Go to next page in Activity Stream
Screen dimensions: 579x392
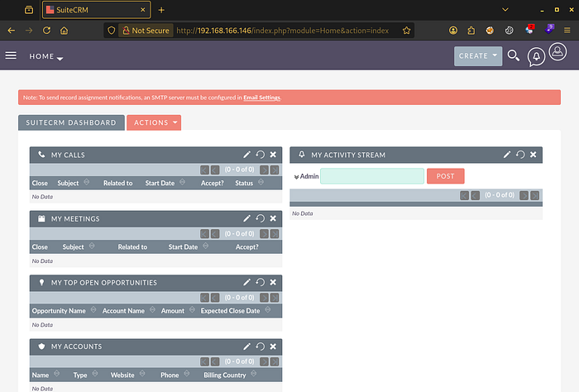click(524, 195)
